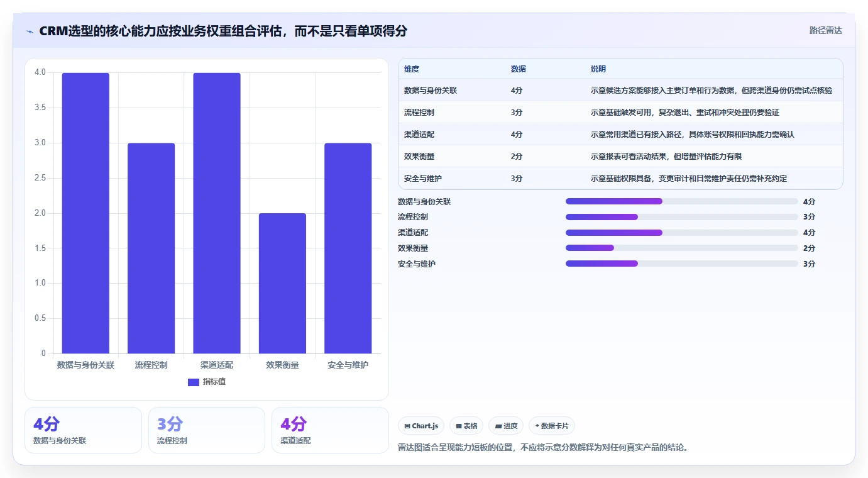Image resolution: width=868 pixels, height=478 pixels.
Task: Click the pulse icon before the CRM title
Action: [x=30, y=31]
